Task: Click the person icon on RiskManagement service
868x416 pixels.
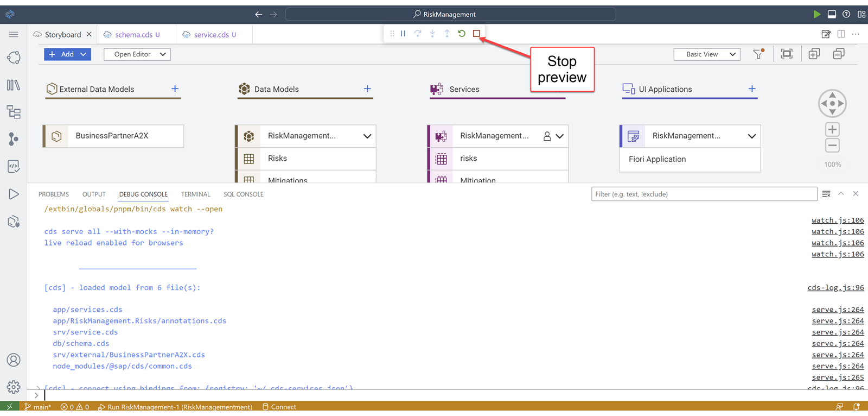Action: click(547, 136)
